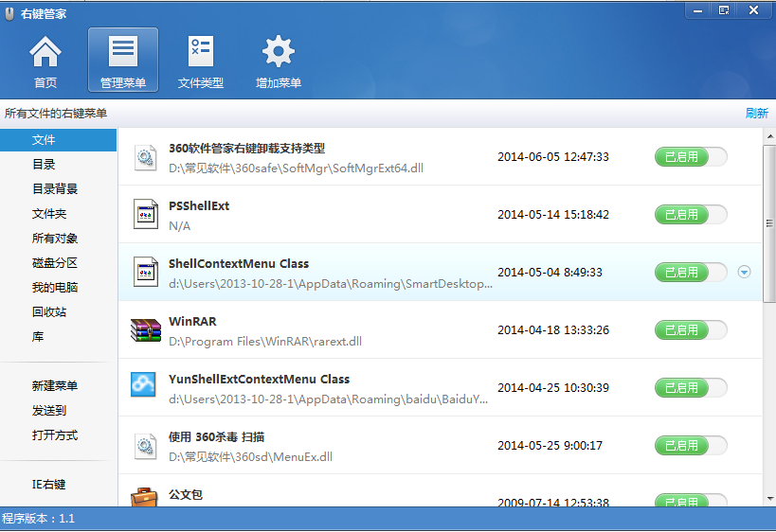Select 回收站 category in sidebar
This screenshot has height=532, width=776.
[x=49, y=312]
